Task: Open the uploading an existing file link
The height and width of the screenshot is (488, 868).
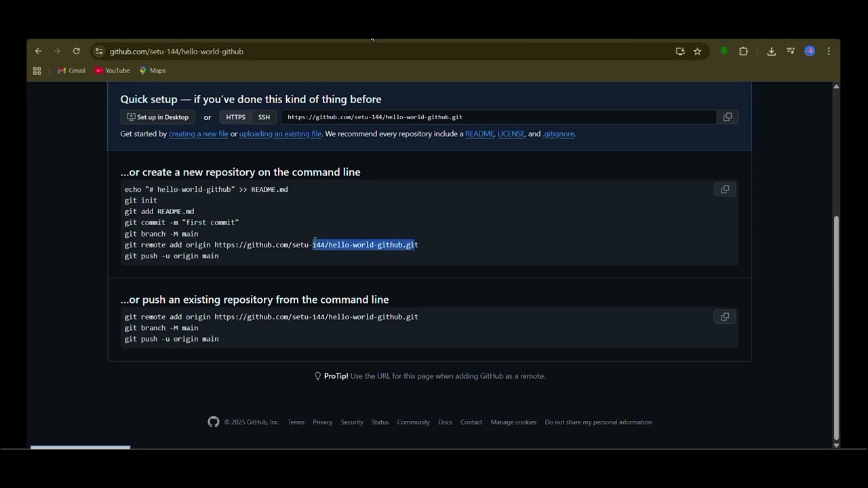Action: [280, 134]
